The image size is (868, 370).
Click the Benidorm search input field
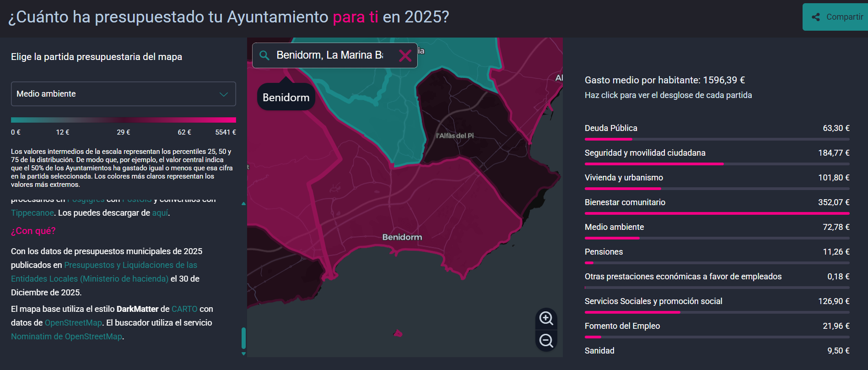(329, 55)
